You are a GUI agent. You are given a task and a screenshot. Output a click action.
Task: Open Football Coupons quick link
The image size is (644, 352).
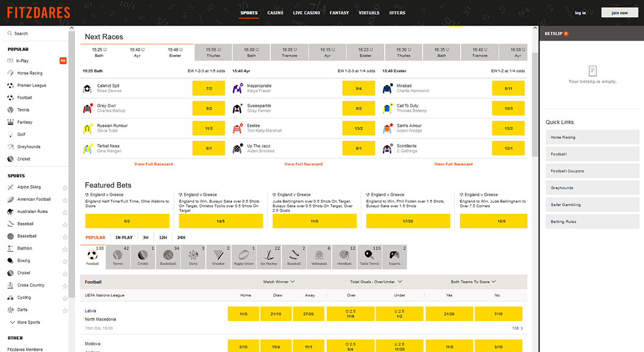tap(592, 171)
